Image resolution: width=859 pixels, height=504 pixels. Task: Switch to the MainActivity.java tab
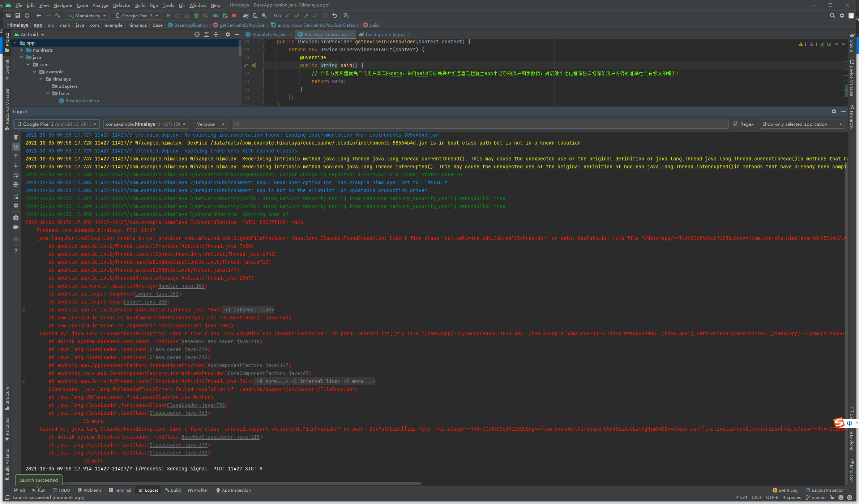269,34
